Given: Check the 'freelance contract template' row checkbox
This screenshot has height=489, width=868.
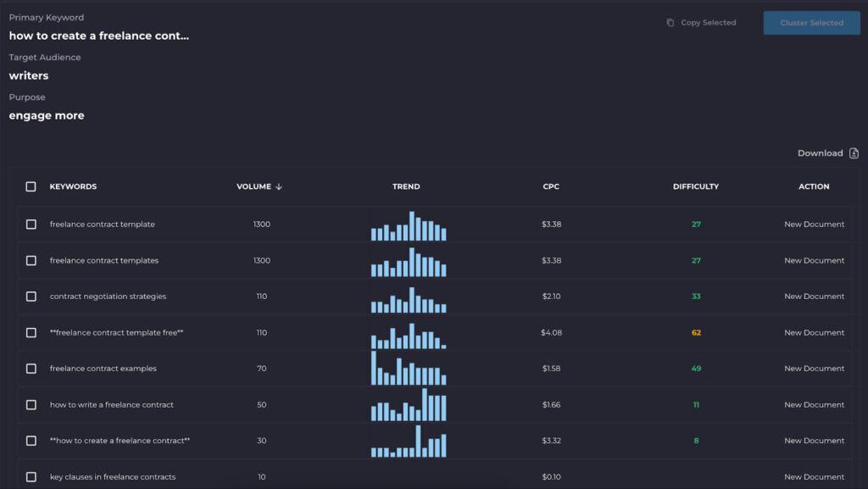Looking at the screenshot, I should click(31, 225).
